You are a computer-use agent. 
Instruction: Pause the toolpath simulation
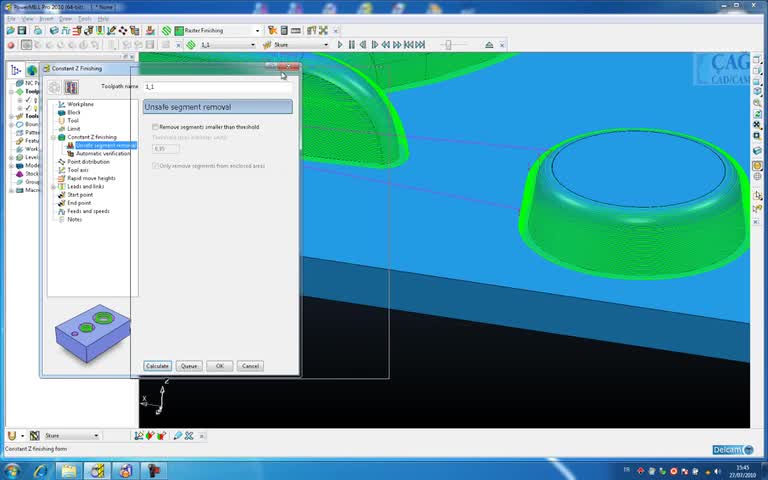[x=352, y=45]
